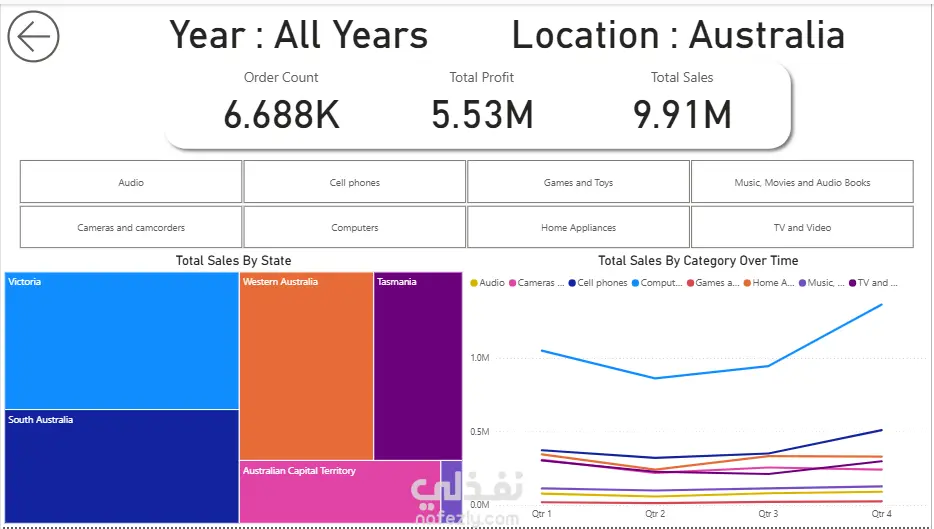Click the pink Cameras legend marker
Screen dimensions: 934x529
[x=512, y=283]
